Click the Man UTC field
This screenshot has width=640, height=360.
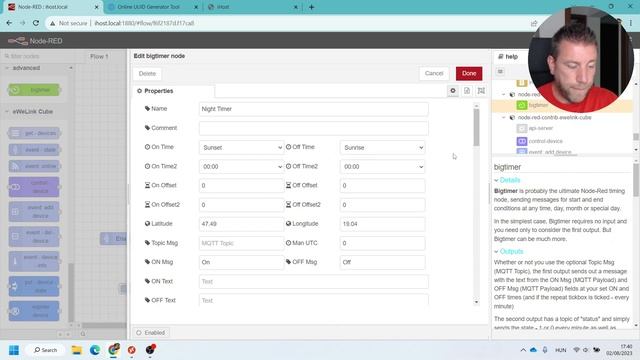click(x=382, y=243)
